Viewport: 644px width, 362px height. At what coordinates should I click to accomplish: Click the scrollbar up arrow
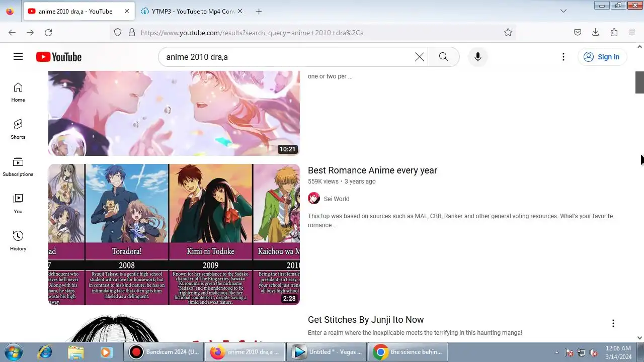tap(639, 47)
